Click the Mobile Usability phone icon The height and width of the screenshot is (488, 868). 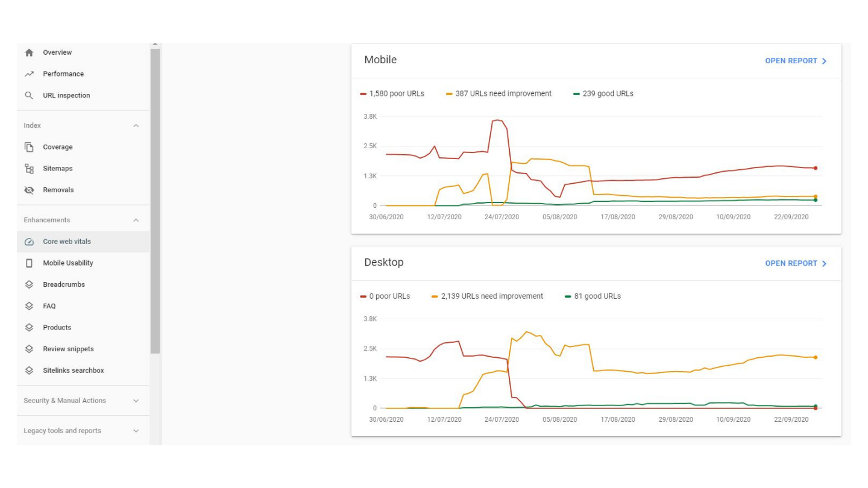pyautogui.click(x=29, y=263)
